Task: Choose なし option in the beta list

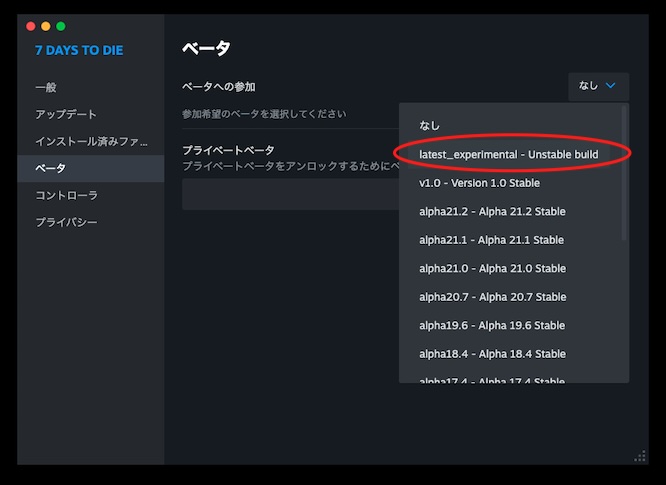Action: coord(430,126)
